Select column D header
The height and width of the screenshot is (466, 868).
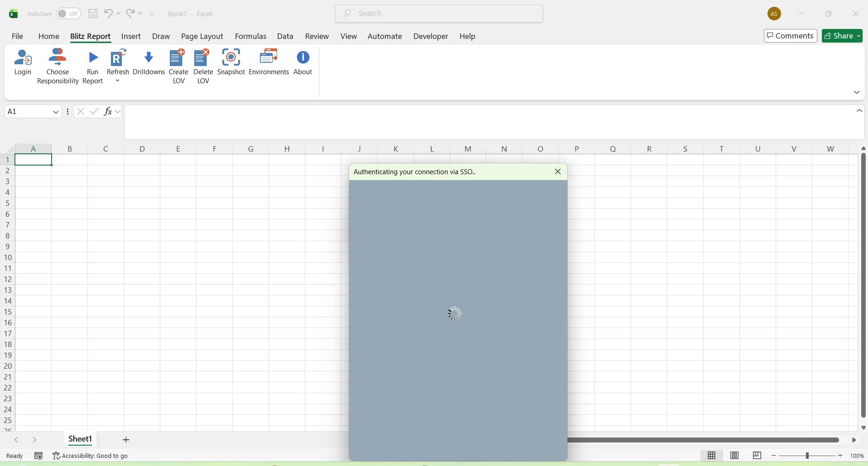(x=142, y=148)
